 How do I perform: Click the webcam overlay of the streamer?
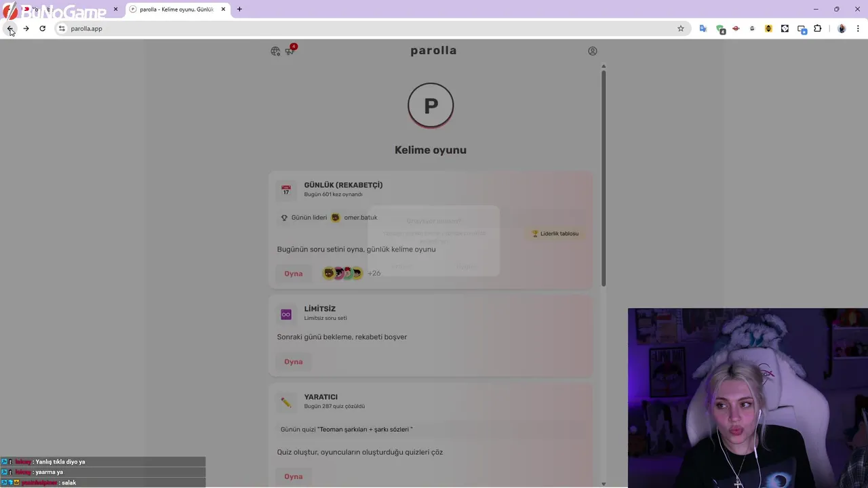pyautogui.click(x=748, y=398)
